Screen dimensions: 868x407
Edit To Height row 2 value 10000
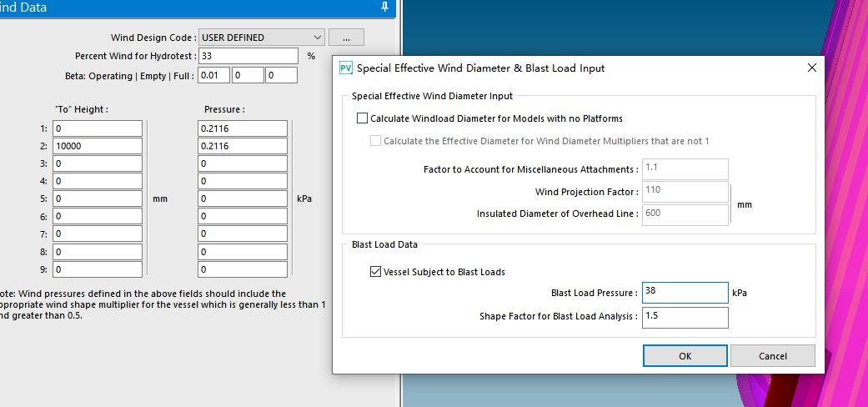coord(98,146)
